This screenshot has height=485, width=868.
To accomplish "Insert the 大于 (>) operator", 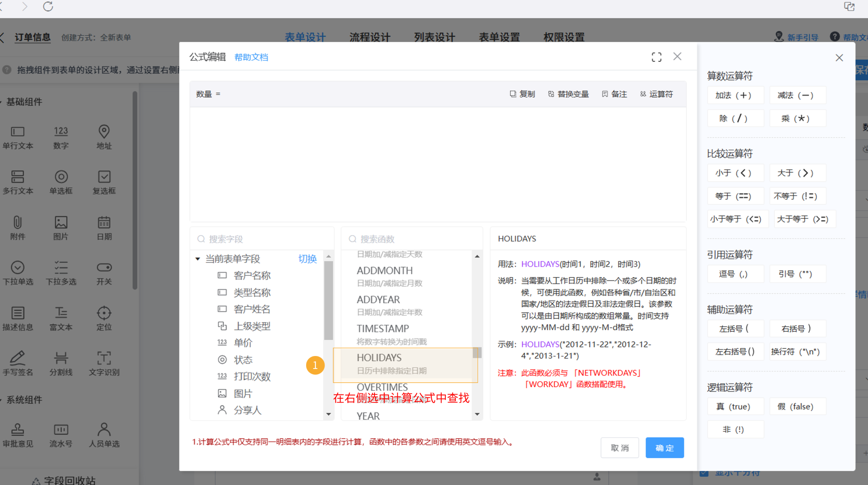I will (x=798, y=173).
